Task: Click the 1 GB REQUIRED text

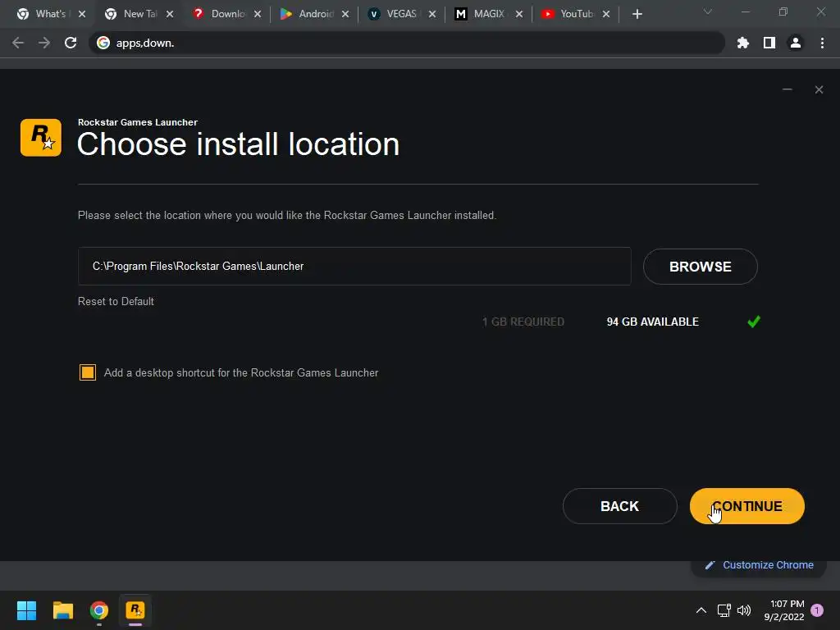Action: (x=523, y=322)
